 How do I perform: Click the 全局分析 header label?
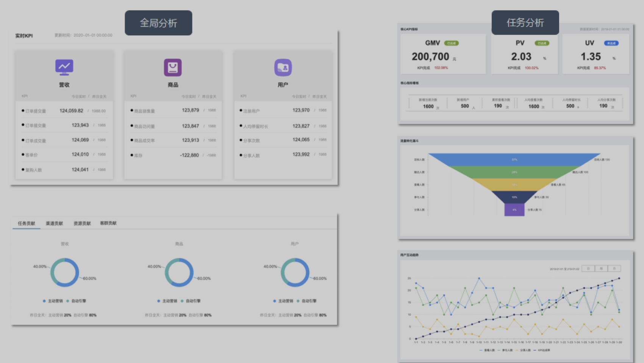click(158, 23)
